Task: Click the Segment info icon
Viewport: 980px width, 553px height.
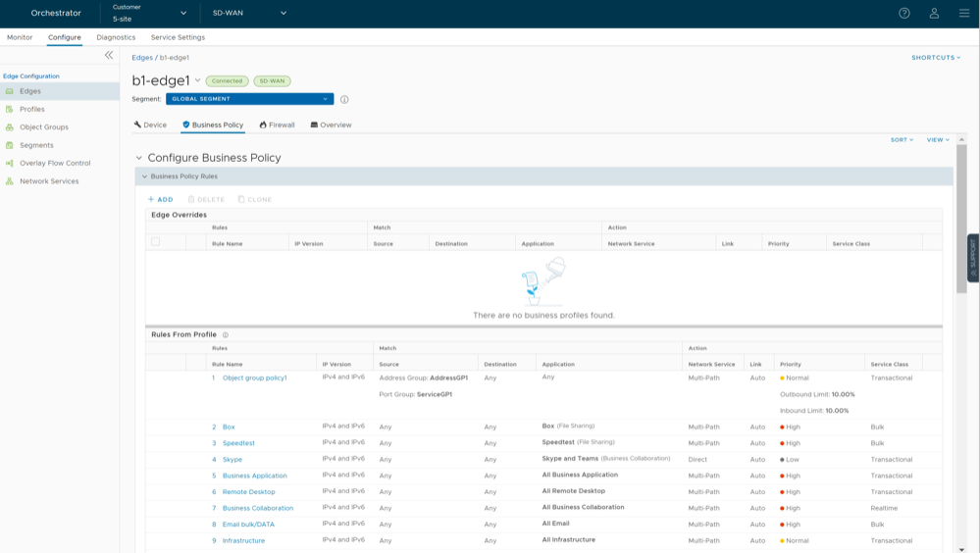Action: (344, 99)
